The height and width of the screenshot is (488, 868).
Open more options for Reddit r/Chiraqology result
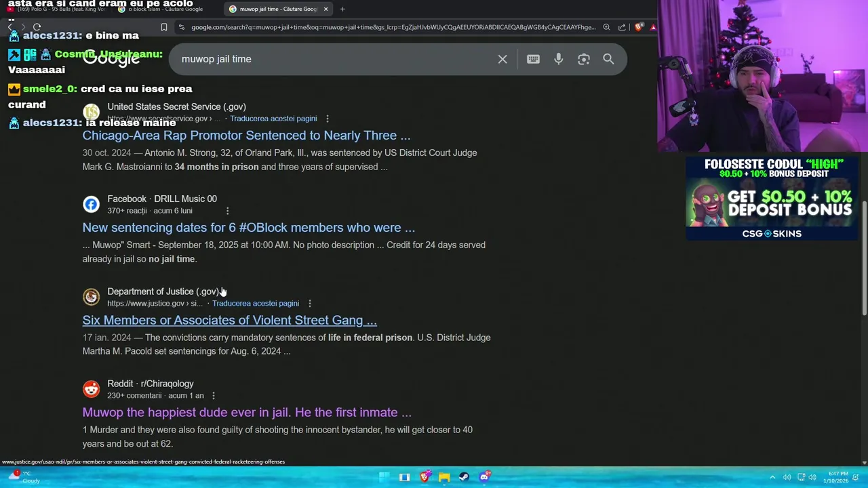point(214,396)
